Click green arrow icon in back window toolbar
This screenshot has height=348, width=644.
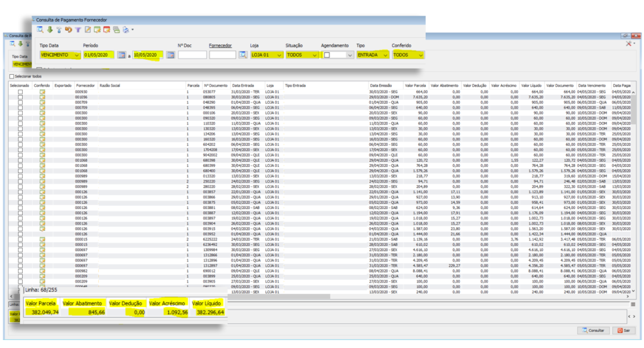click(20, 43)
